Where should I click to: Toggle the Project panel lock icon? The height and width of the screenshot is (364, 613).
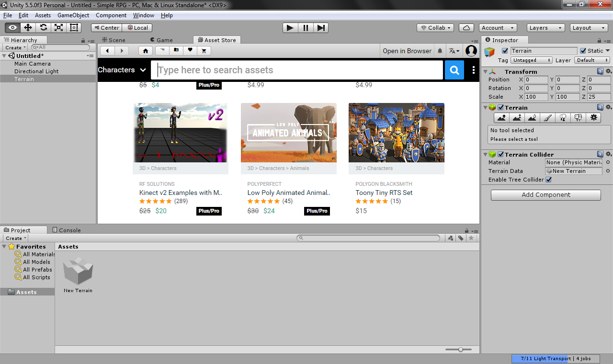[x=467, y=230]
